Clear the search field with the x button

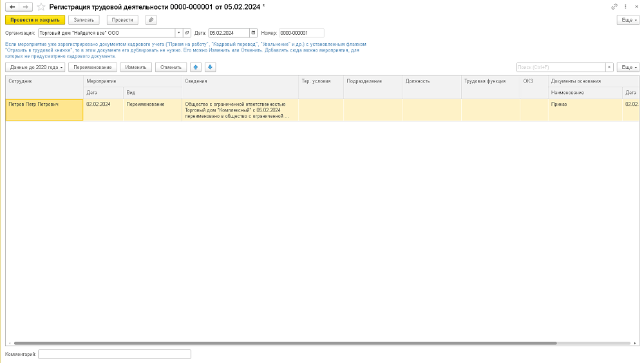[x=609, y=67]
